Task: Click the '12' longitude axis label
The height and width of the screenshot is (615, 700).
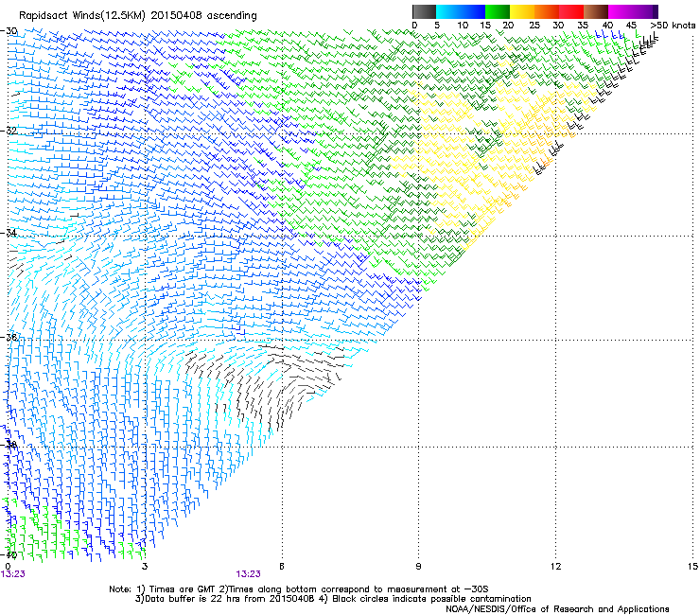Action: [555, 567]
